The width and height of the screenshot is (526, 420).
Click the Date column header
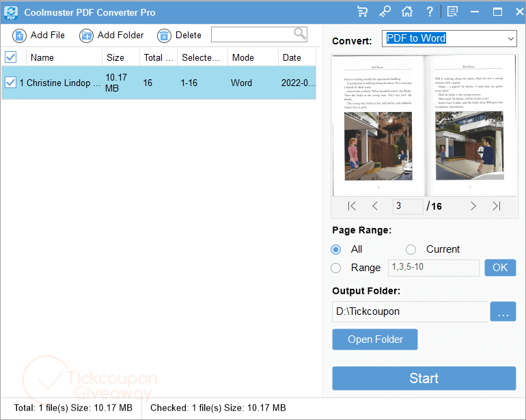tap(297, 57)
